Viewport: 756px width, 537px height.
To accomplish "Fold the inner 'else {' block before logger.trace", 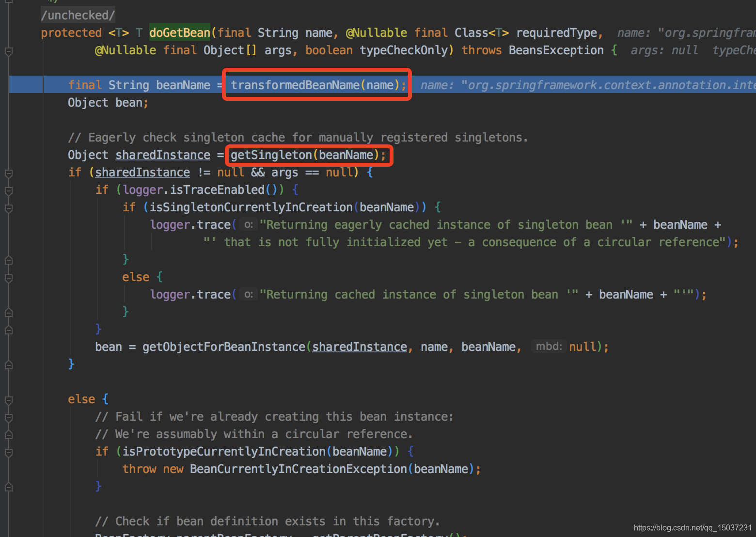I will 8,278.
